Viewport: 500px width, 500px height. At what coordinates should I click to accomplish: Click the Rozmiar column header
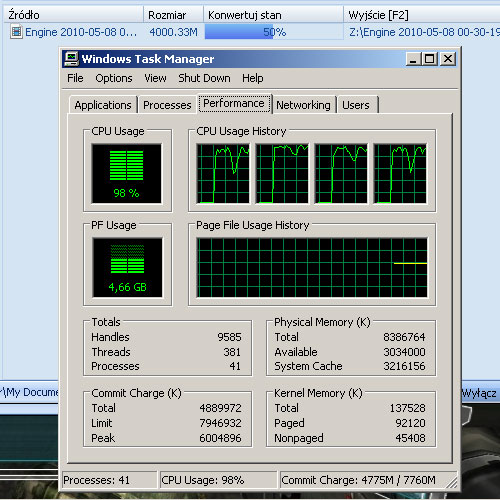173,15
